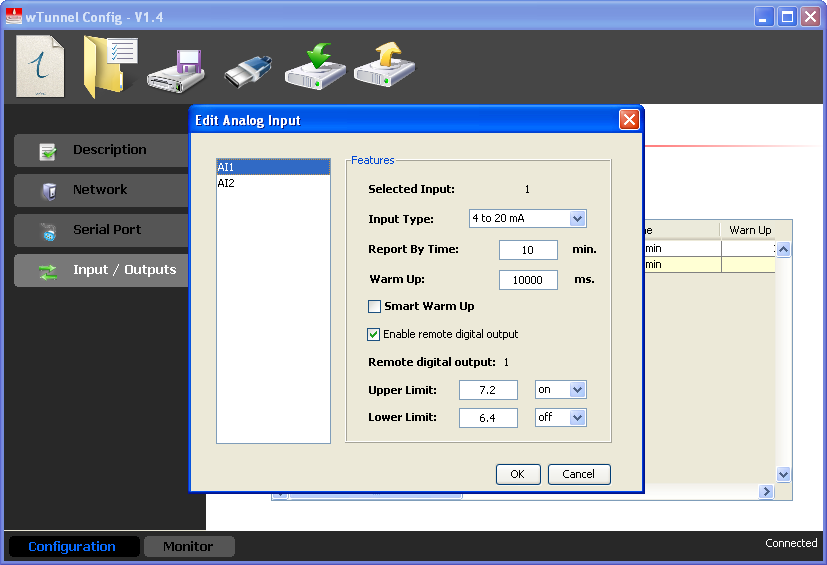Click the info script icon in toolbar
827x565 pixels.
[41, 66]
